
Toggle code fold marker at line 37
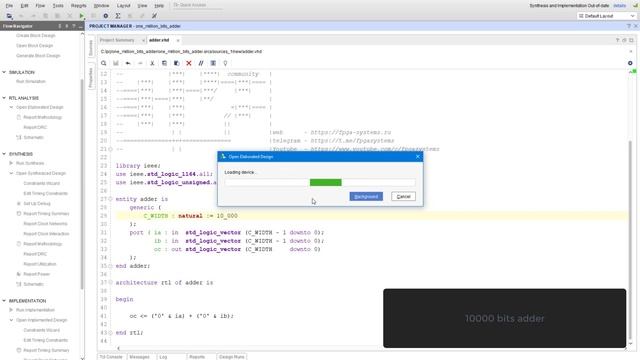pos(110,282)
